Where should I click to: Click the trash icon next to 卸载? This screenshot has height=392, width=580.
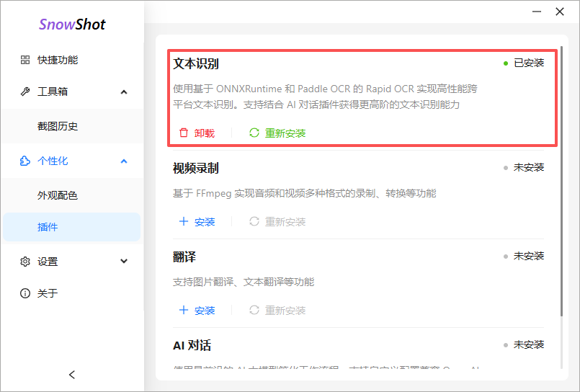pyautogui.click(x=184, y=133)
